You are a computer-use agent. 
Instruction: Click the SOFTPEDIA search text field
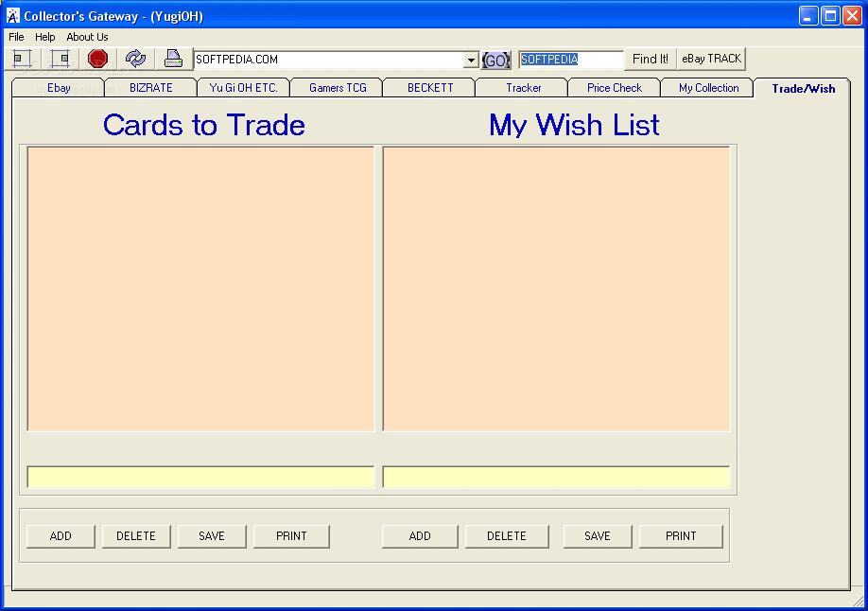[x=571, y=60]
